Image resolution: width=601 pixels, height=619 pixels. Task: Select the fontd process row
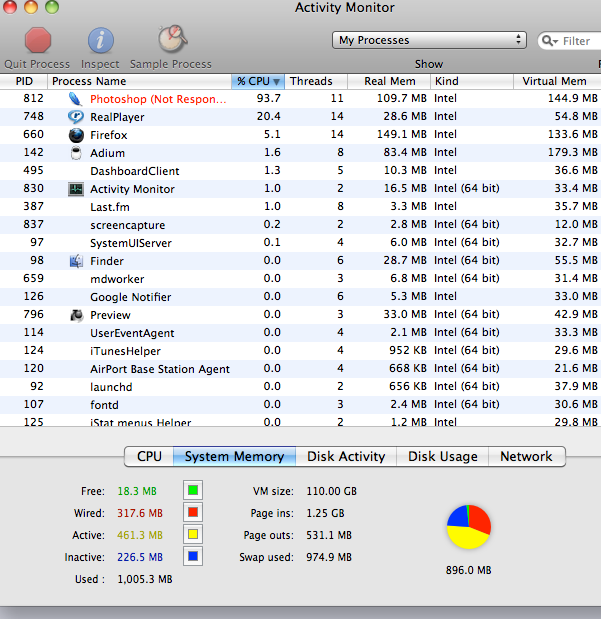300,405
